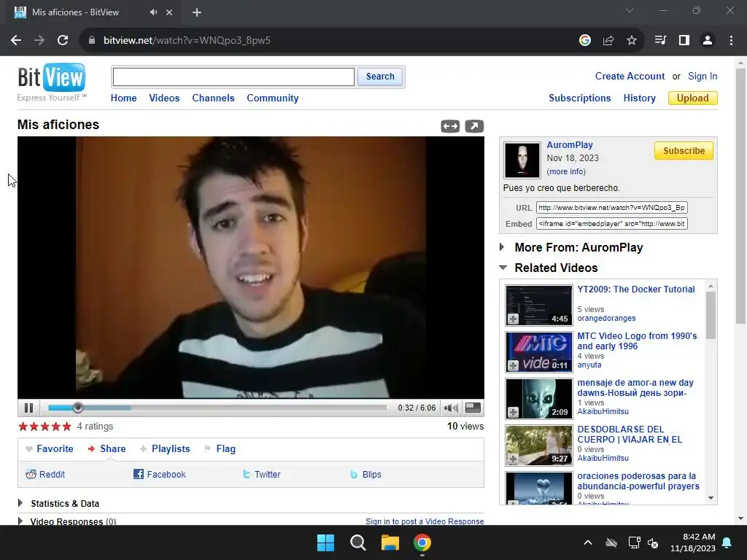Viewport: 747px width, 560px height.
Task: Click the Upload button
Action: 693,98
